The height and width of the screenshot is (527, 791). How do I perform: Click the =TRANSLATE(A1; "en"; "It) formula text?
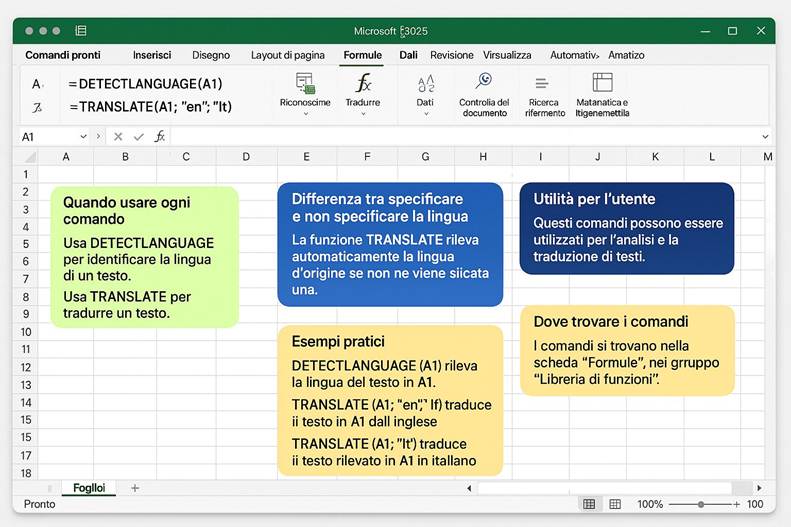[x=150, y=107]
